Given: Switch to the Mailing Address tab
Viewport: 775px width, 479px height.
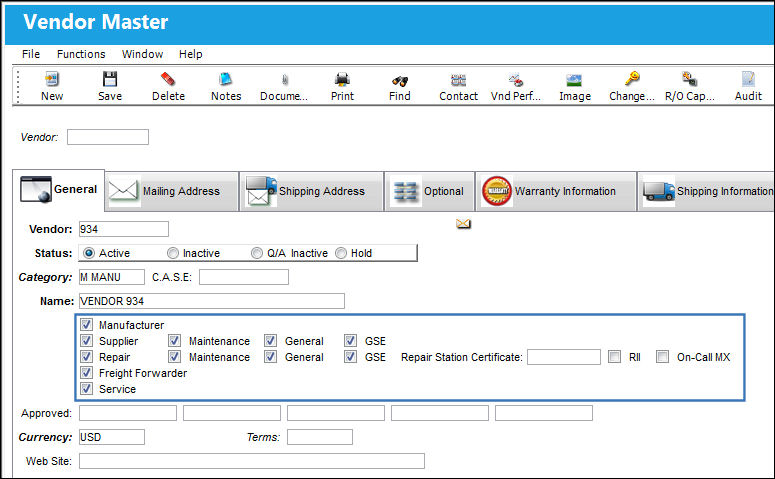Looking at the screenshot, I should click(172, 191).
